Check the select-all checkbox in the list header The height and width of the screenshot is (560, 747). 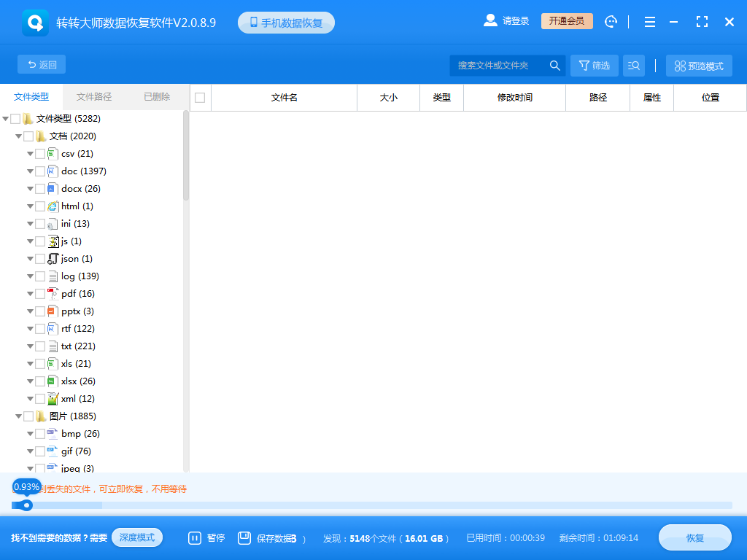[x=199, y=97]
